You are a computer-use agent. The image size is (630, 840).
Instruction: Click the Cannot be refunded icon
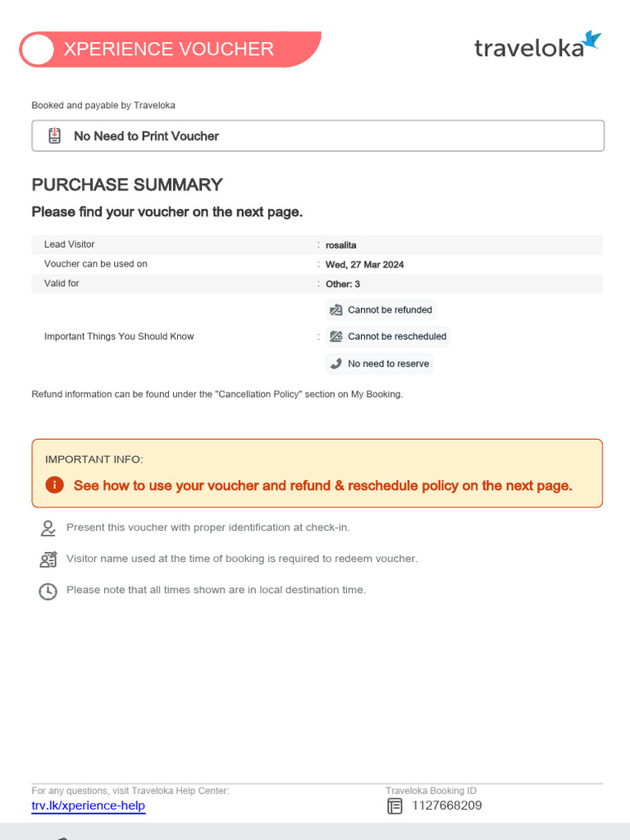point(336,309)
